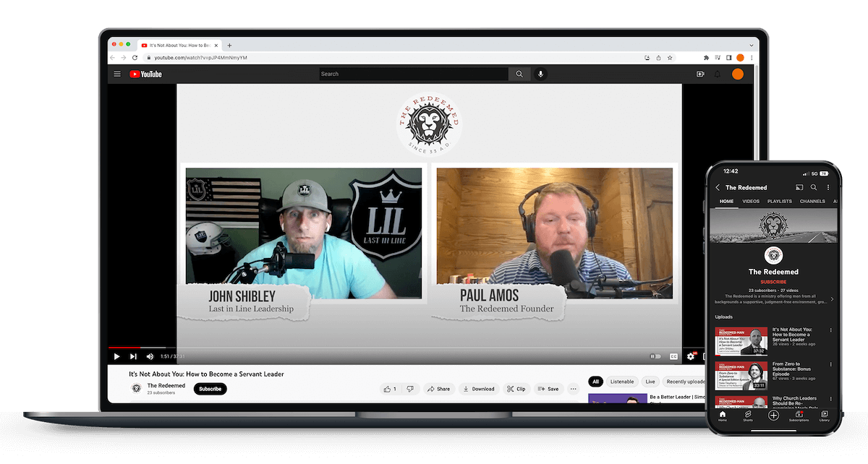Click the search magnifier button in YouTube
Viewport: 868px width, 464px height.
click(x=519, y=74)
